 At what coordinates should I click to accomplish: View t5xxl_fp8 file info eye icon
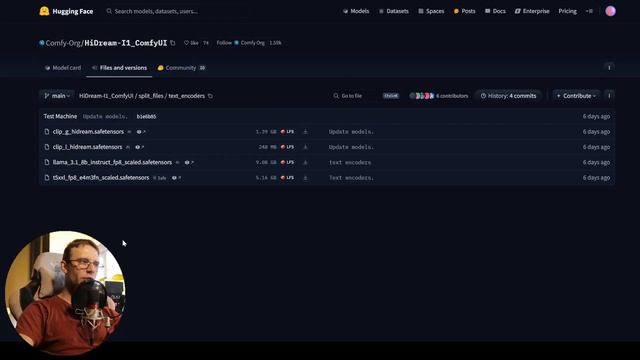tap(176, 178)
